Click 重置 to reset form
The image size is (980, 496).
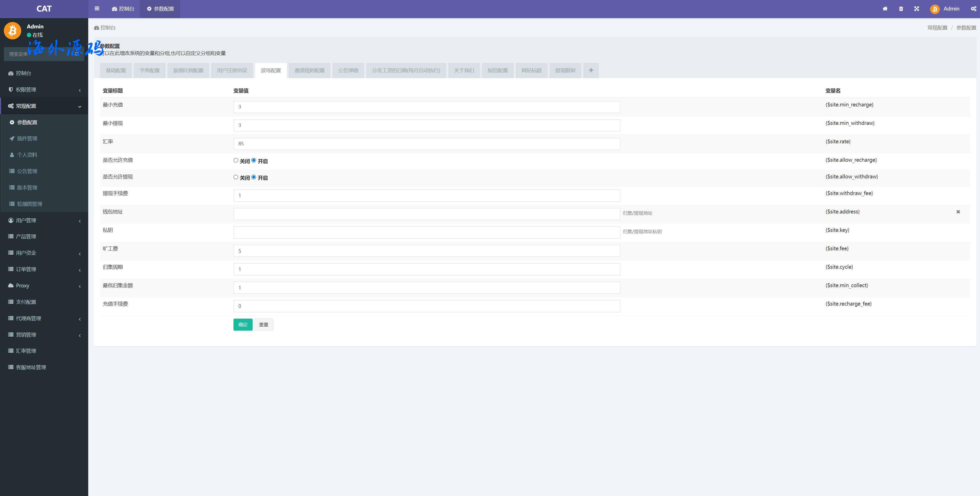pyautogui.click(x=264, y=324)
